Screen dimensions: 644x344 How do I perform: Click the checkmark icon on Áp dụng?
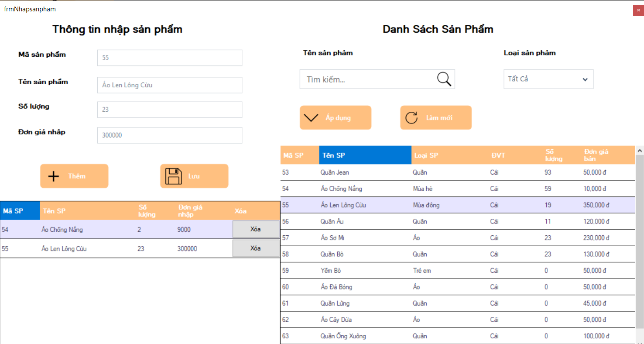click(311, 117)
